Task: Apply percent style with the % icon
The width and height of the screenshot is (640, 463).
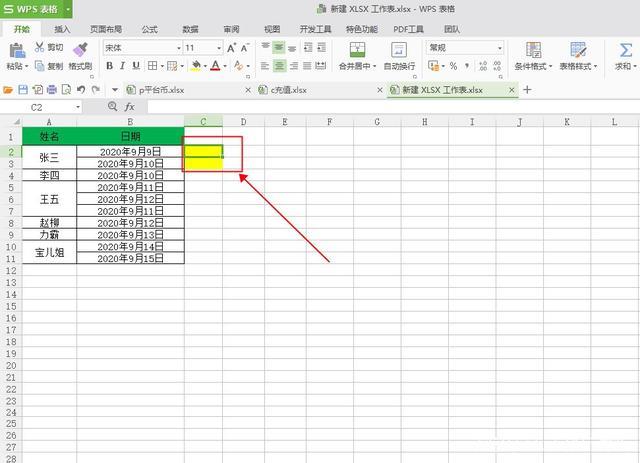Action: click(x=453, y=66)
